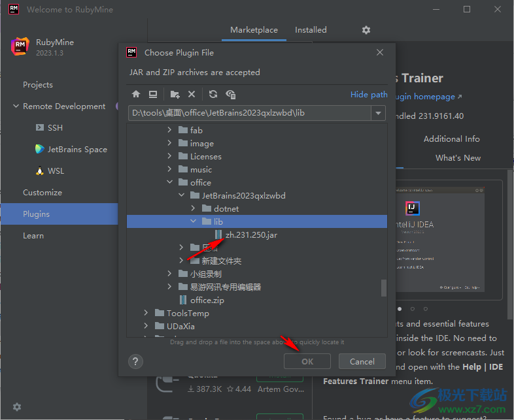Open the path history dropdown
Screen dimensions: 514x420
coord(379,113)
